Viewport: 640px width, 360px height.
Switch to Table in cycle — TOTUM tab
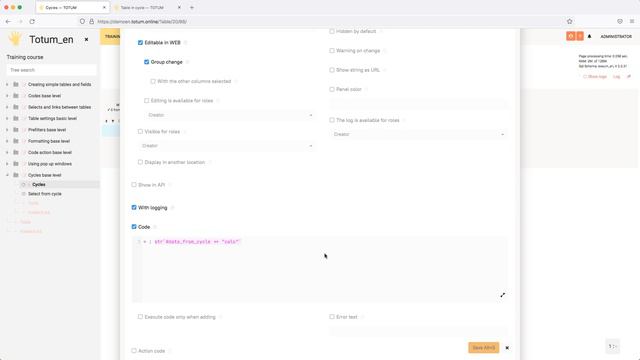(x=147, y=7)
